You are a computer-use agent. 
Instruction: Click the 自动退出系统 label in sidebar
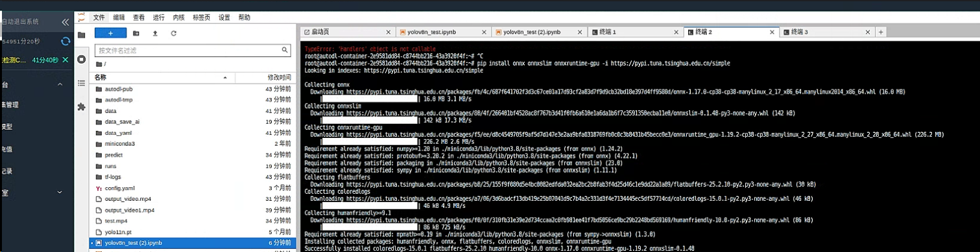20,21
